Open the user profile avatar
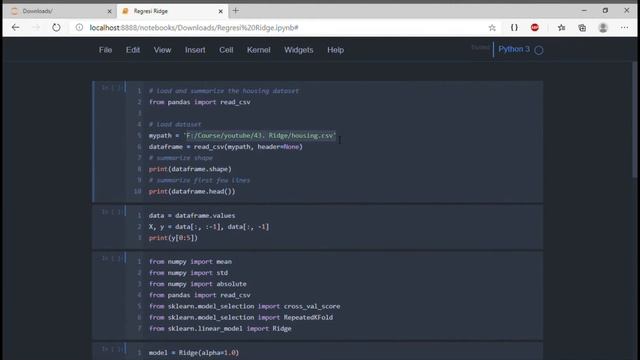The width and height of the screenshot is (640, 360). [x=603, y=28]
